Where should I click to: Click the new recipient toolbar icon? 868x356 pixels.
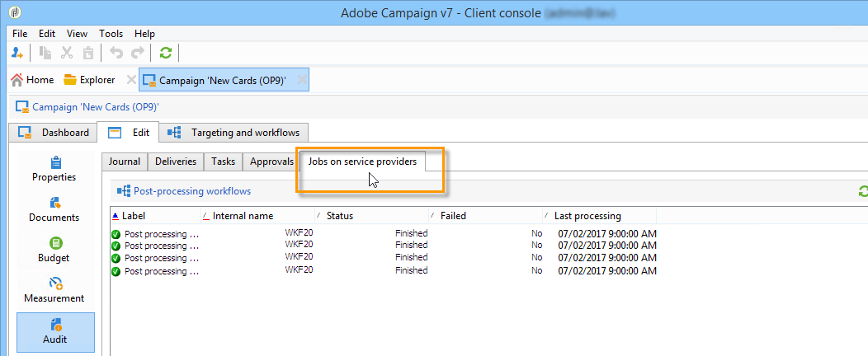tap(17, 53)
